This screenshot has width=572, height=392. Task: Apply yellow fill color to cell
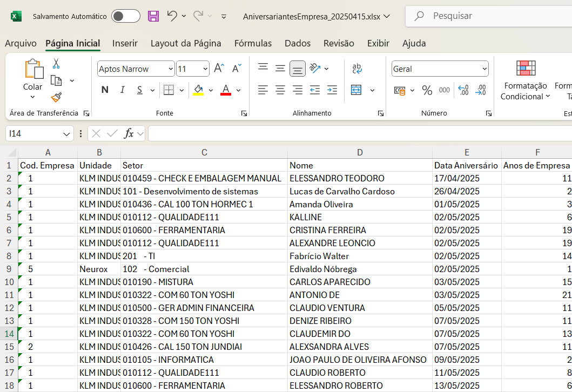[x=198, y=90]
